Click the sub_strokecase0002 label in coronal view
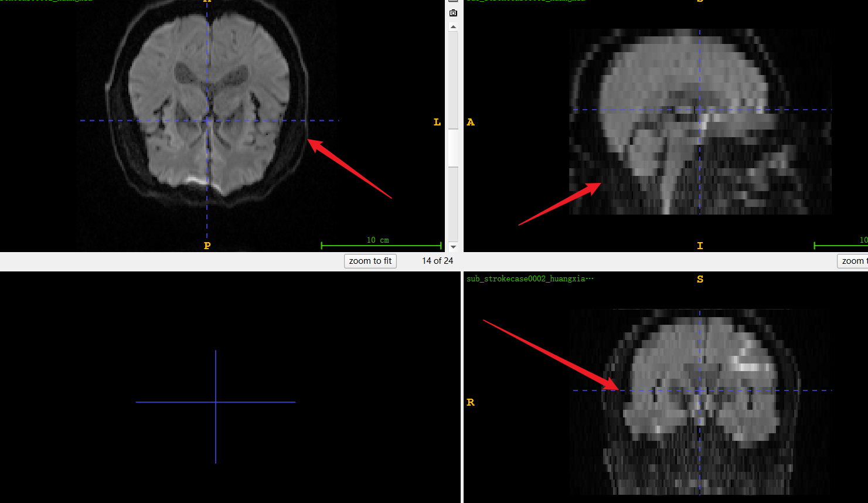 (530, 278)
